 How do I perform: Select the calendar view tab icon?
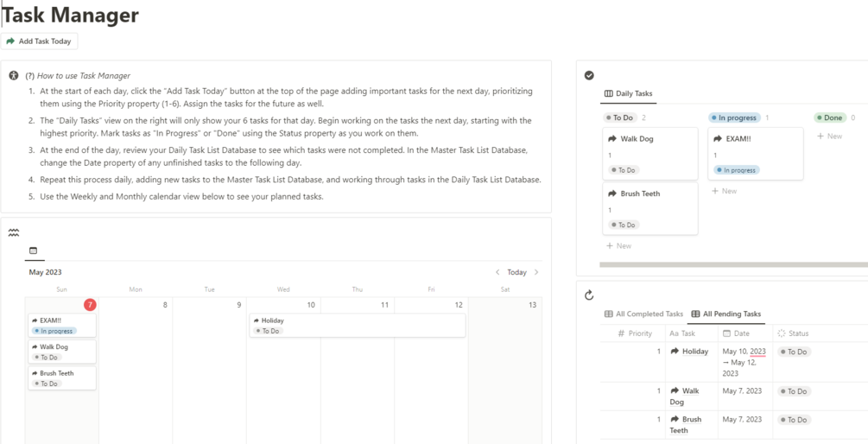coord(33,251)
